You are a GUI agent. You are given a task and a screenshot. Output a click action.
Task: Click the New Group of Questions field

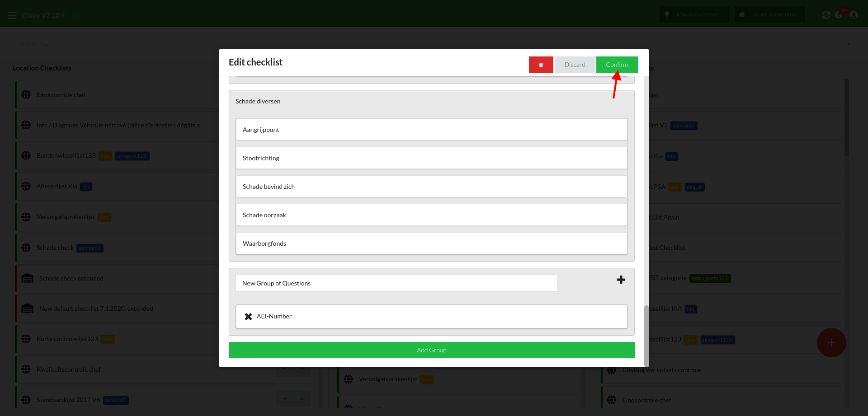396,283
